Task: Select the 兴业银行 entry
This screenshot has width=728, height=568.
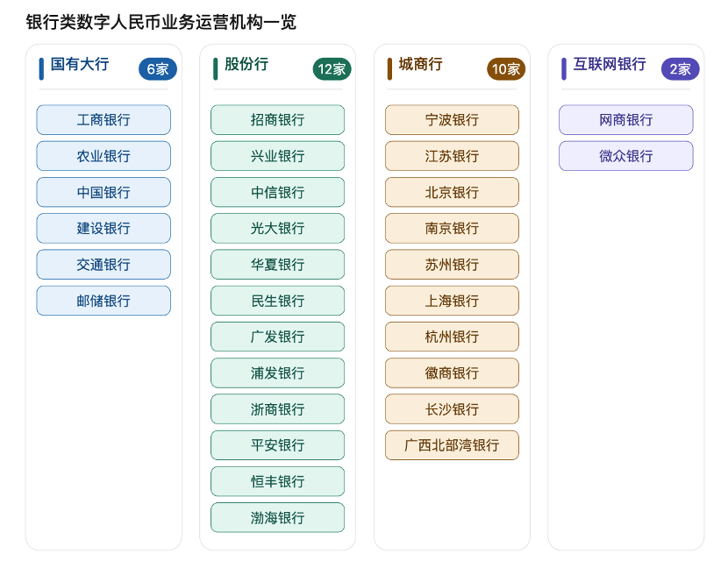Action: point(278,156)
